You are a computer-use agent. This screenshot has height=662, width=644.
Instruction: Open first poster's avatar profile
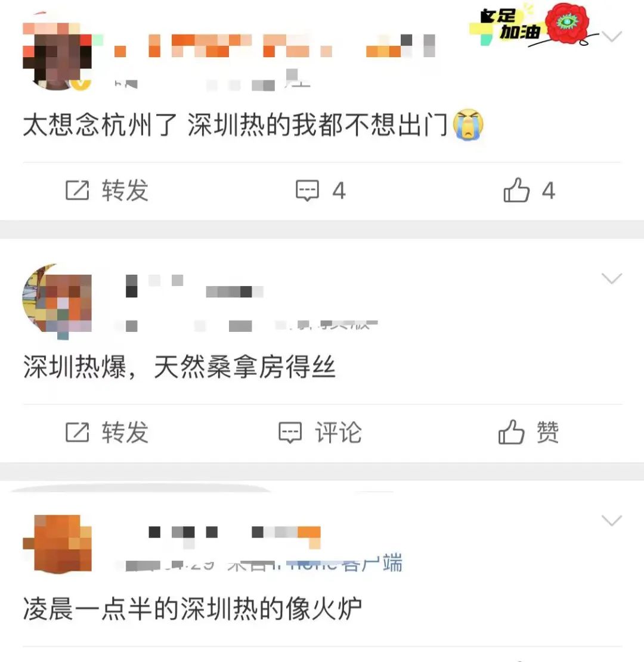[x=57, y=54]
